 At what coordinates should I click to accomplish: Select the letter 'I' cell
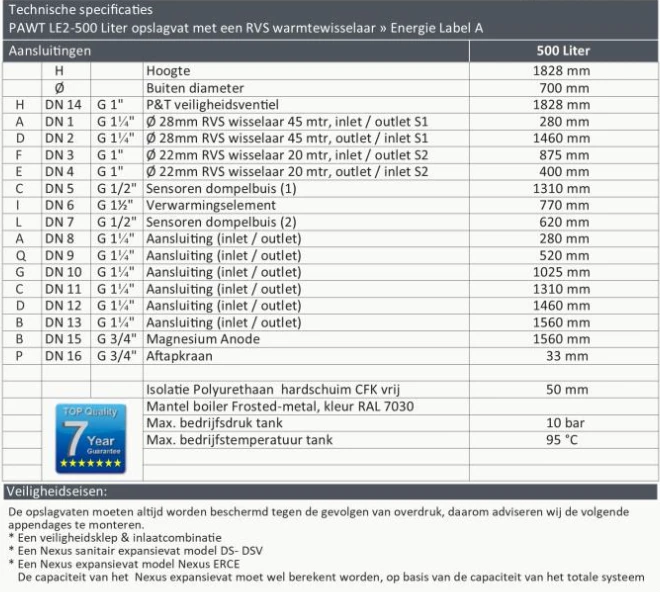pyautogui.click(x=17, y=205)
